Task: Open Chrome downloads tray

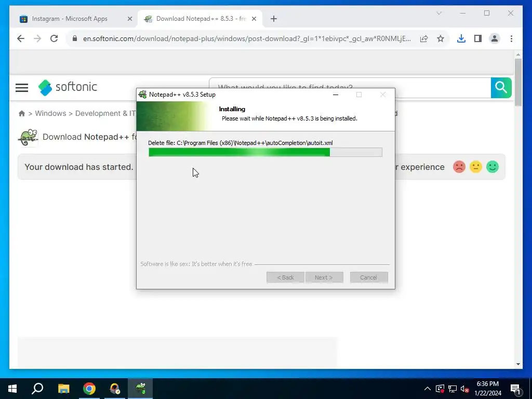Action: point(461,38)
